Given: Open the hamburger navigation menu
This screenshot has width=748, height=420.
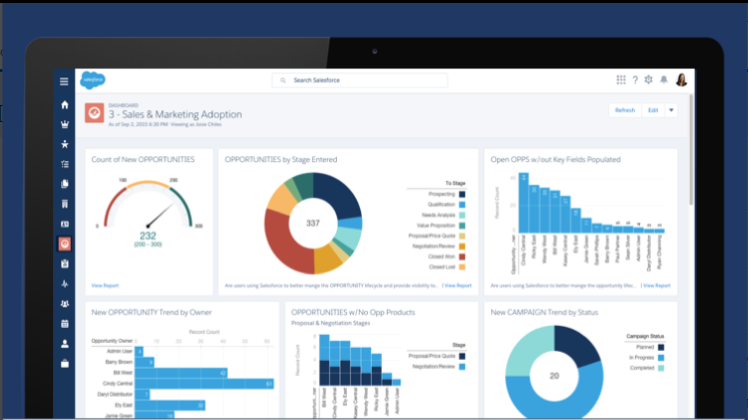Looking at the screenshot, I should pos(64,82).
